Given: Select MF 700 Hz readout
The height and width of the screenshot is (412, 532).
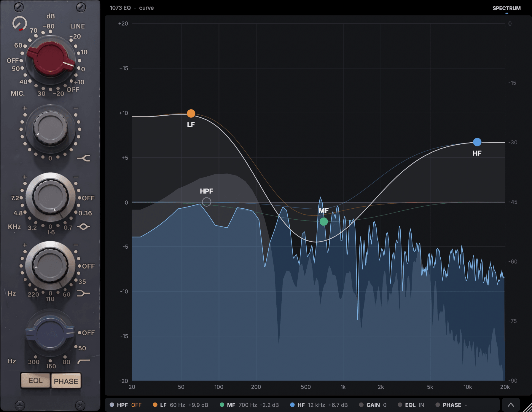Looking at the screenshot, I should [x=249, y=405].
